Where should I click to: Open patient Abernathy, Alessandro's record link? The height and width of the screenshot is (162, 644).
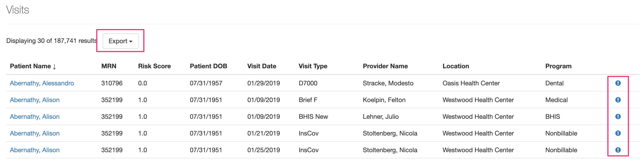click(x=42, y=83)
